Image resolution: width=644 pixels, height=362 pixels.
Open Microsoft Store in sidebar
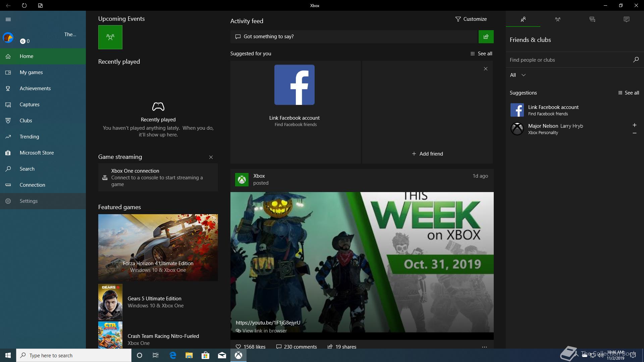point(43,153)
